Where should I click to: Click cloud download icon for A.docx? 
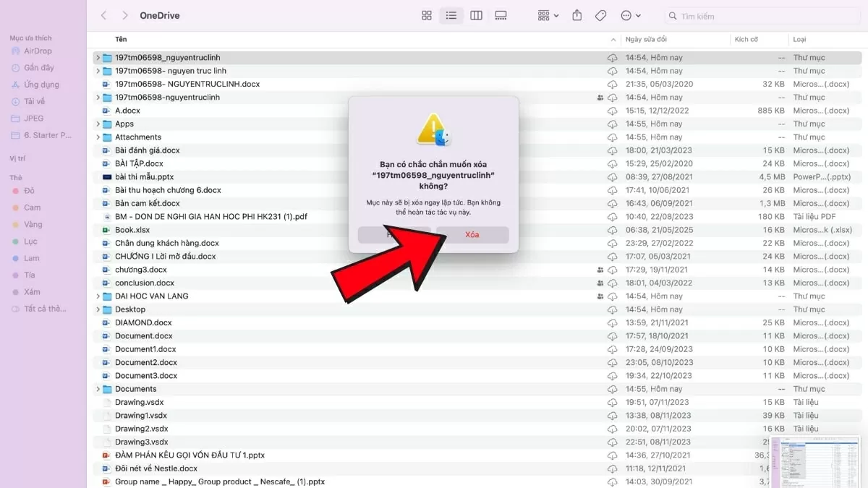coord(612,111)
